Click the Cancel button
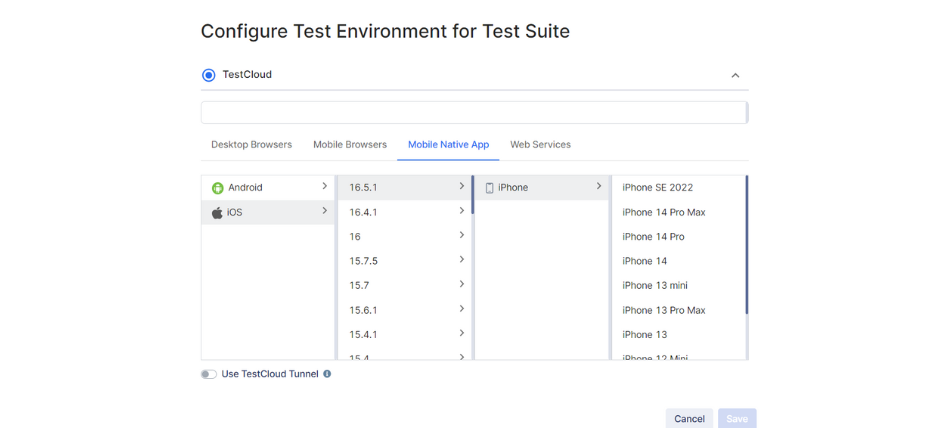Image resolution: width=950 pixels, height=428 pixels. (689, 418)
